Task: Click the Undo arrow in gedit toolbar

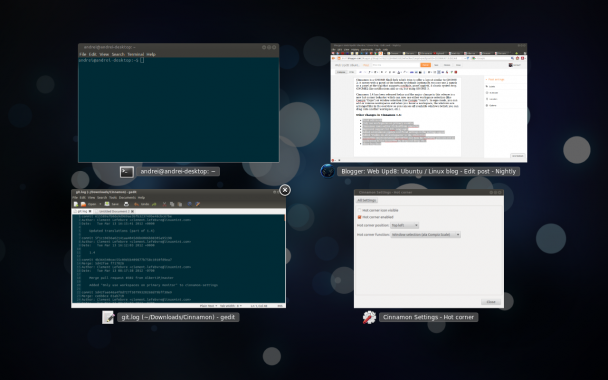Action: click(x=136, y=204)
